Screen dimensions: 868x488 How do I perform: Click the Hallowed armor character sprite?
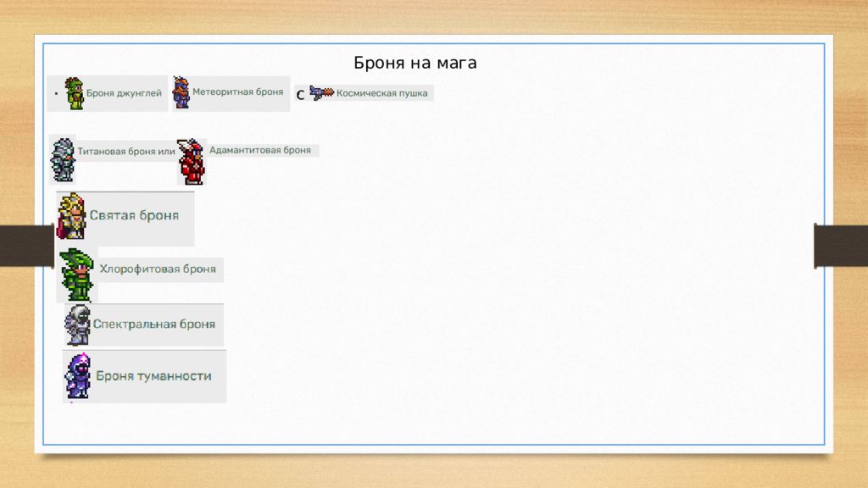(x=72, y=216)
